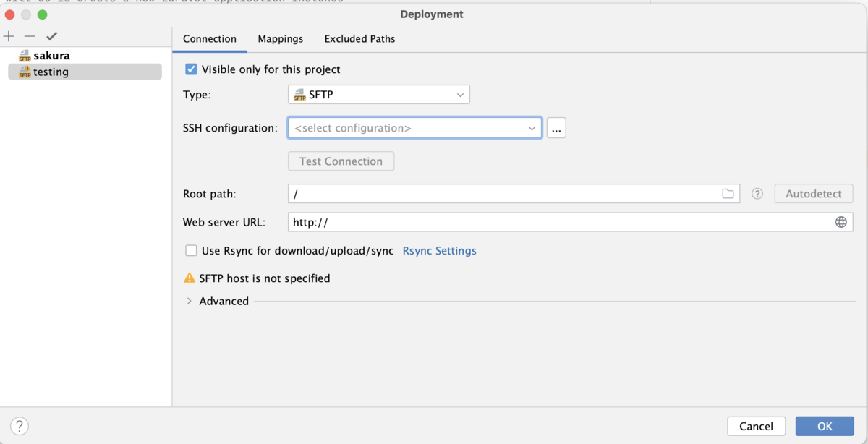
Task: Switch to the Excluded Paths tab
Action: [x=359, y=39]
